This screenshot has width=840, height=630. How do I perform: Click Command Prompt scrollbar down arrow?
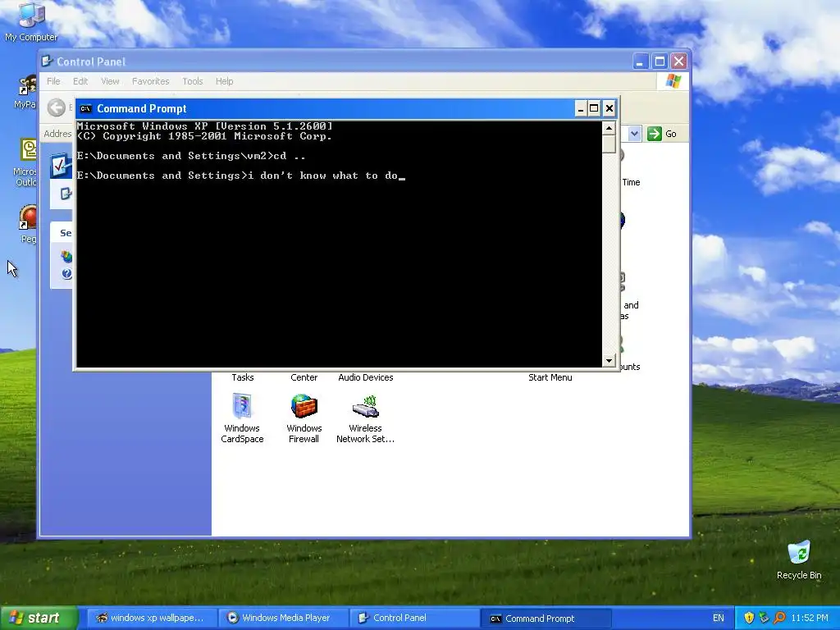(x=609, y=361)
